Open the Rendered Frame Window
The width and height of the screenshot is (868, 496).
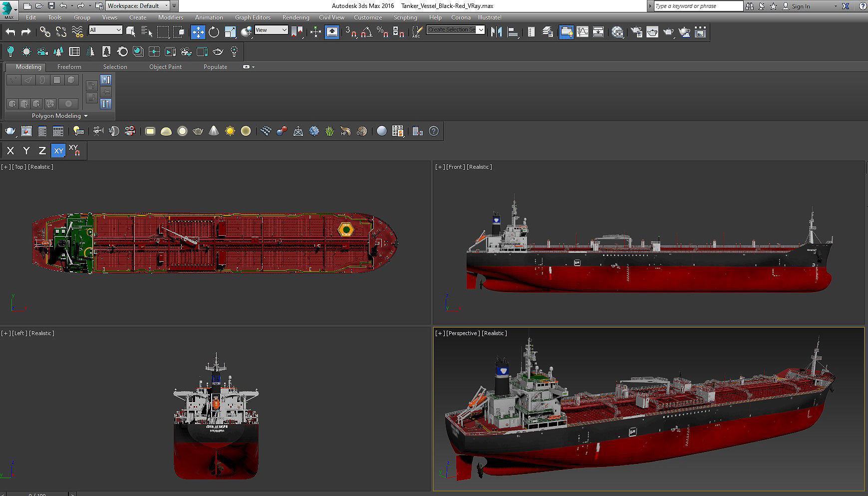(x=652, y=32)
